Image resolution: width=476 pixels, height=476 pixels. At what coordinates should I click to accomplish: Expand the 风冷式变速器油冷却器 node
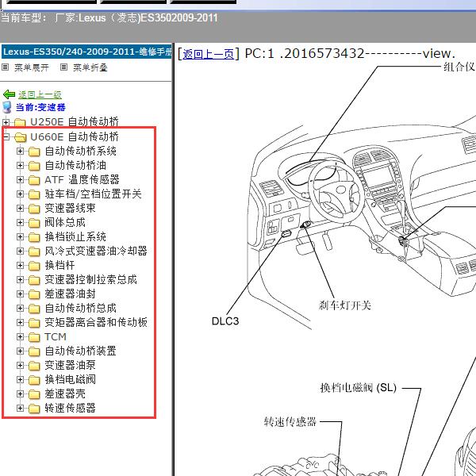(20, 251)
